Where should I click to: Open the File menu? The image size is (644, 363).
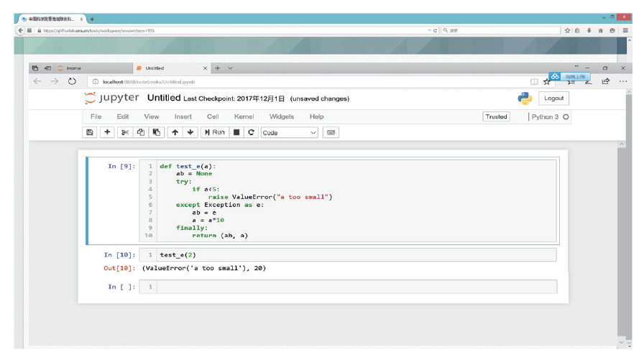pyautogui.click(x=96, y=116)
